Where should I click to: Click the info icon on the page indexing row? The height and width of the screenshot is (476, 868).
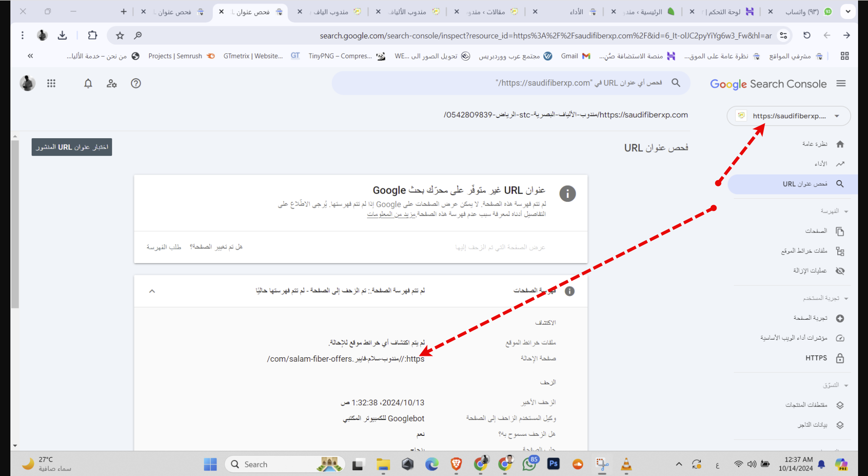click(570, 291)
